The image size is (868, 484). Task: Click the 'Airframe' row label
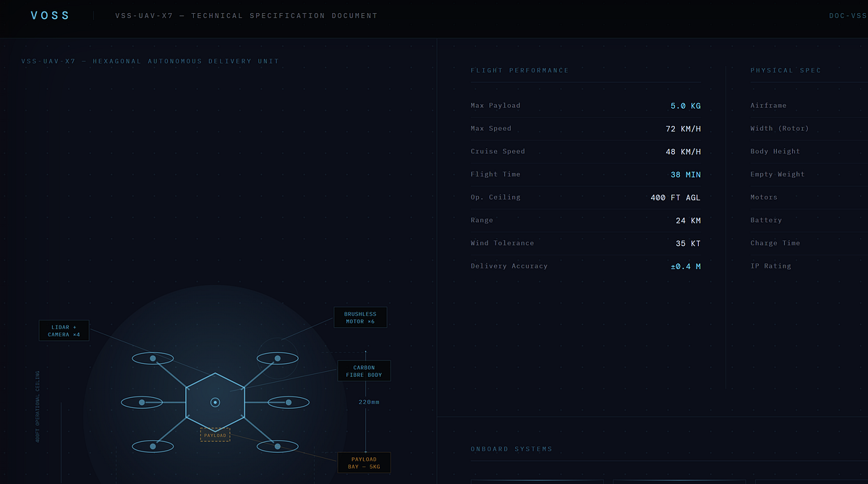(x=768, y=106)
